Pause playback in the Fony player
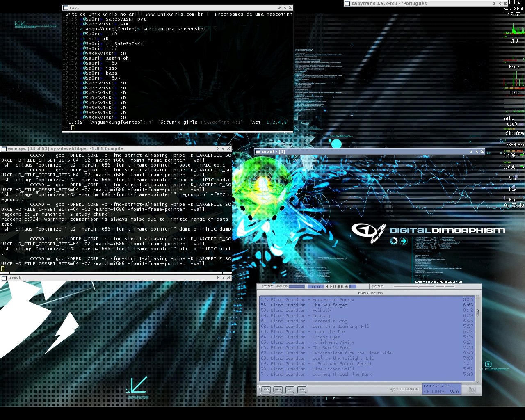Image resolution: width=525 pixels, height=420 pixels. click(x=335, y=286)
